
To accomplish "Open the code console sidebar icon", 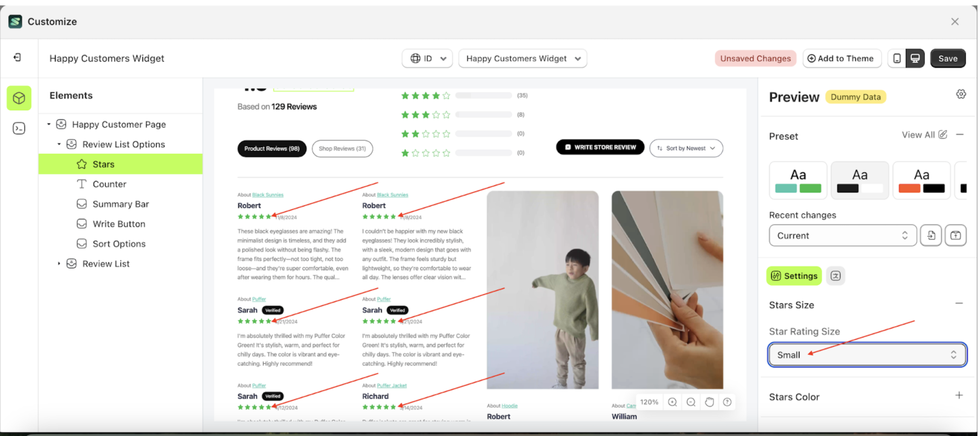I will (x=19, y=128).
